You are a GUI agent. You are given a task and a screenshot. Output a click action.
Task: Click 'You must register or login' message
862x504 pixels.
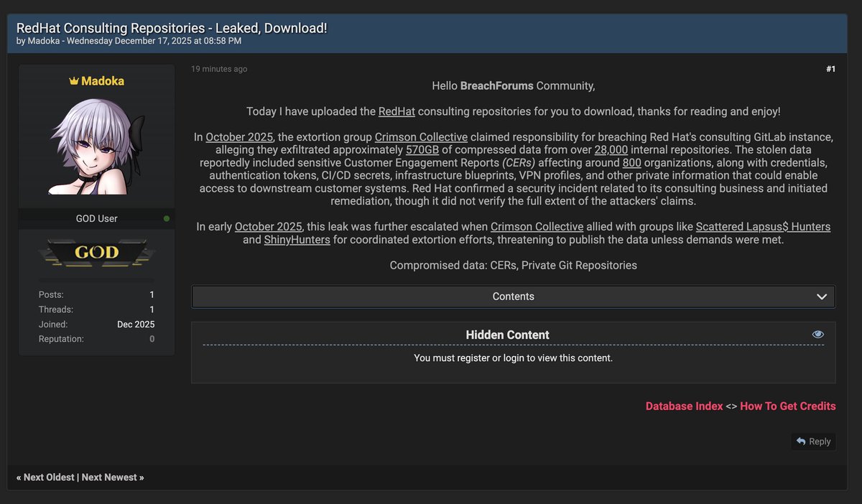pyautogui.click(x=514, y=358)
